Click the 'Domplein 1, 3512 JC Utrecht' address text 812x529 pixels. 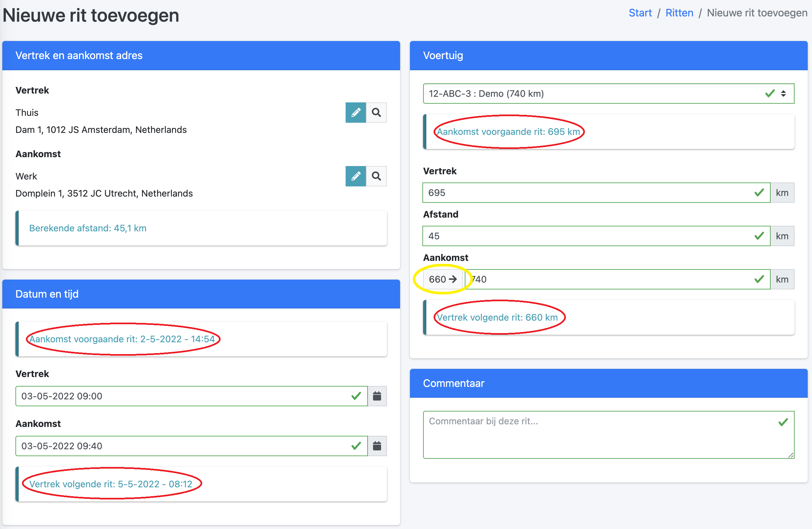[x=104, y=194]
